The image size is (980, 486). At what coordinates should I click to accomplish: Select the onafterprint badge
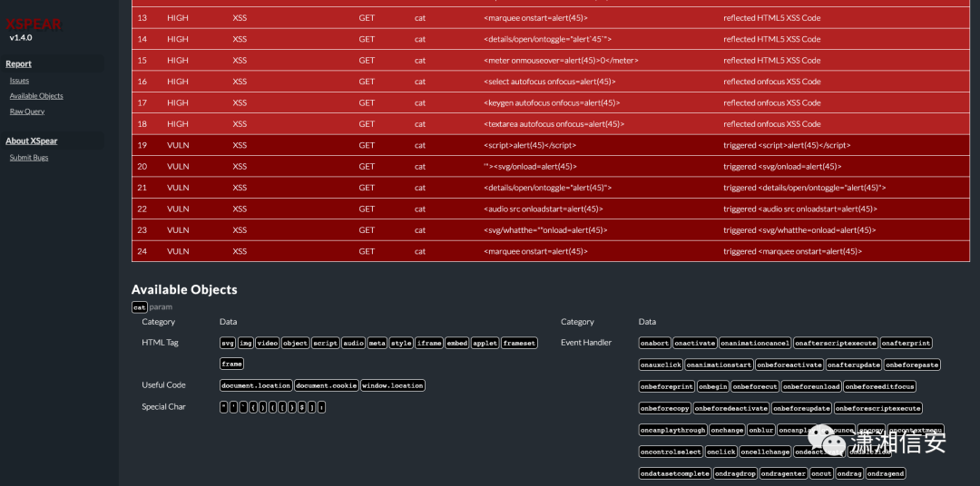(x=906, y=343)
